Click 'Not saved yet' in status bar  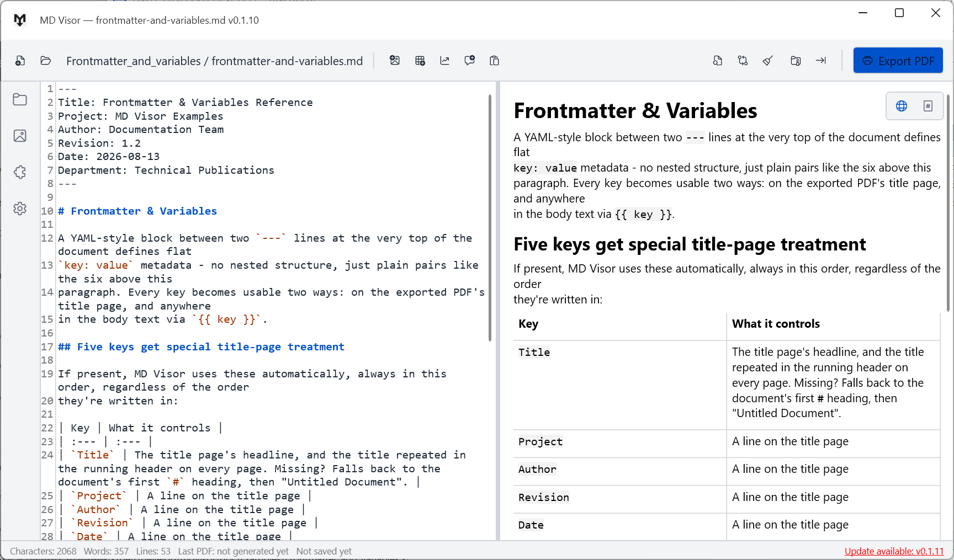click(x=324, y=551)
